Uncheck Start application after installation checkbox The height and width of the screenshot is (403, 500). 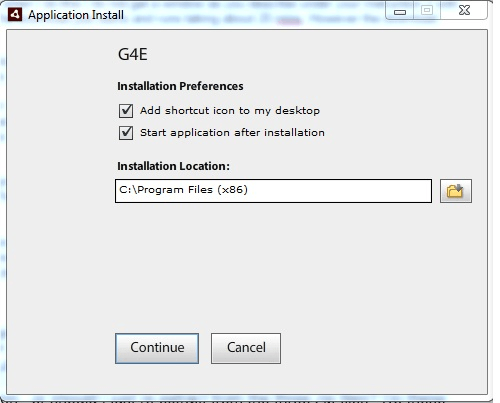[126, 133]
